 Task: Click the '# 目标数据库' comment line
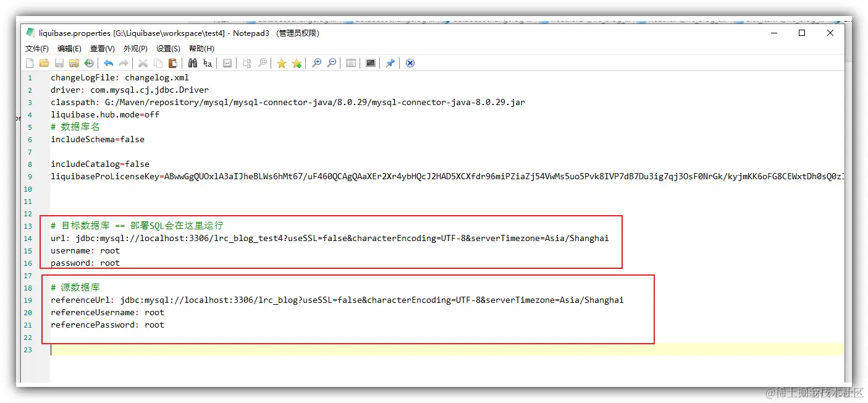(137, 226)
